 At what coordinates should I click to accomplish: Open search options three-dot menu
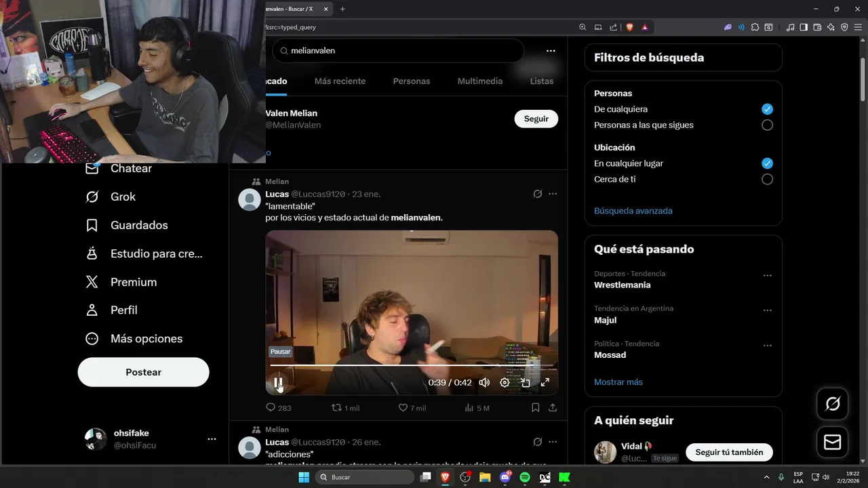click(x=551, y=51)
